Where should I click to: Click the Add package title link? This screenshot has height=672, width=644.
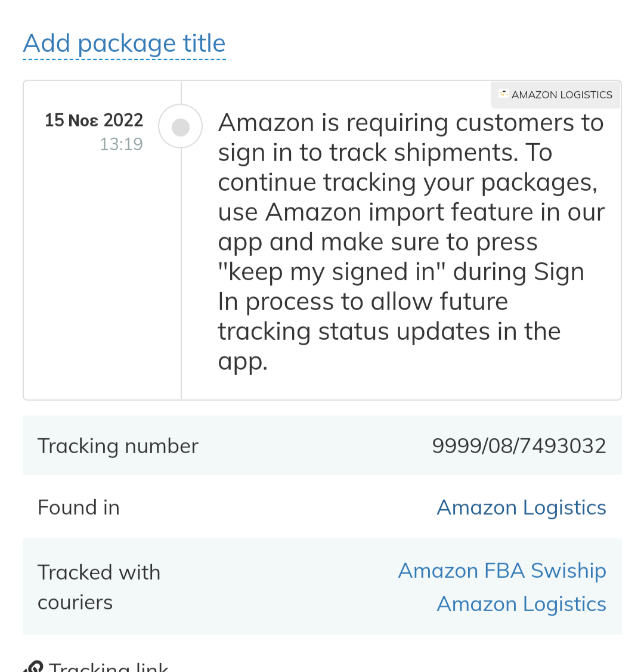click(x=124, y=44)
